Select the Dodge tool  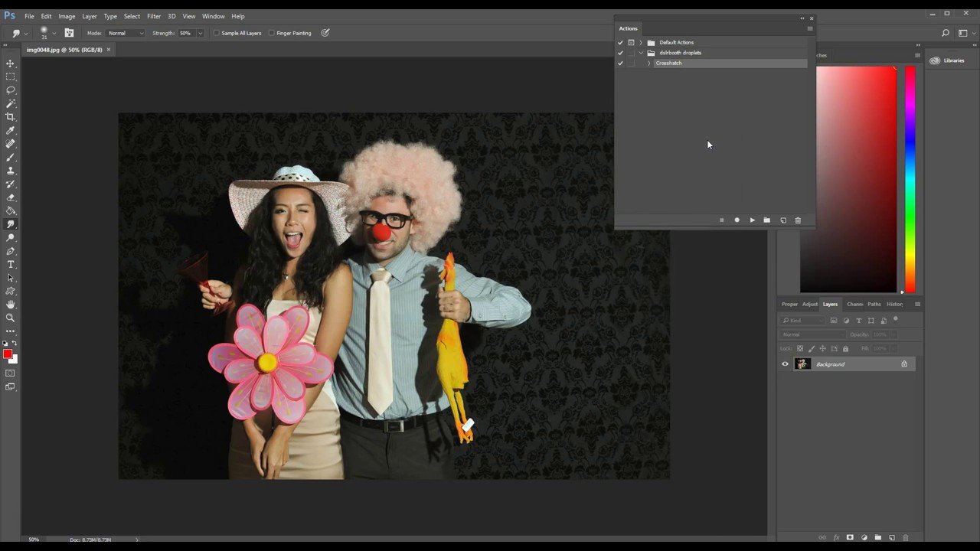pyautogui.click(x=11, y=237)
